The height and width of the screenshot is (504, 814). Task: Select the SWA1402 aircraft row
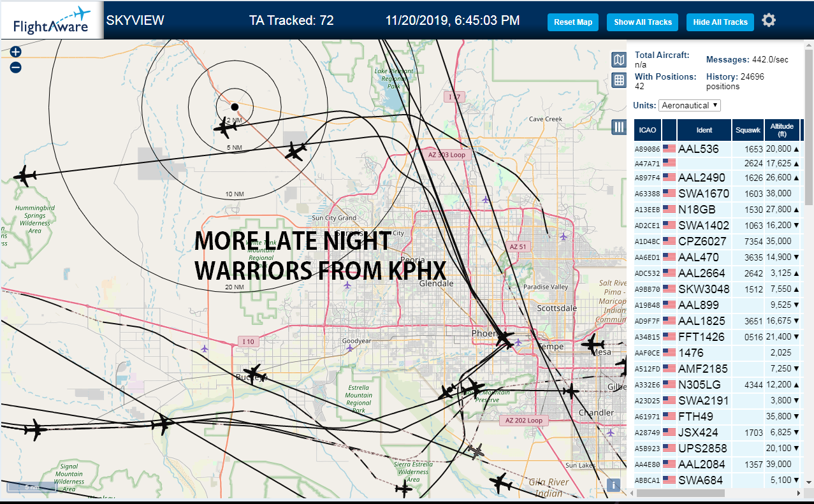click(718, 226)
